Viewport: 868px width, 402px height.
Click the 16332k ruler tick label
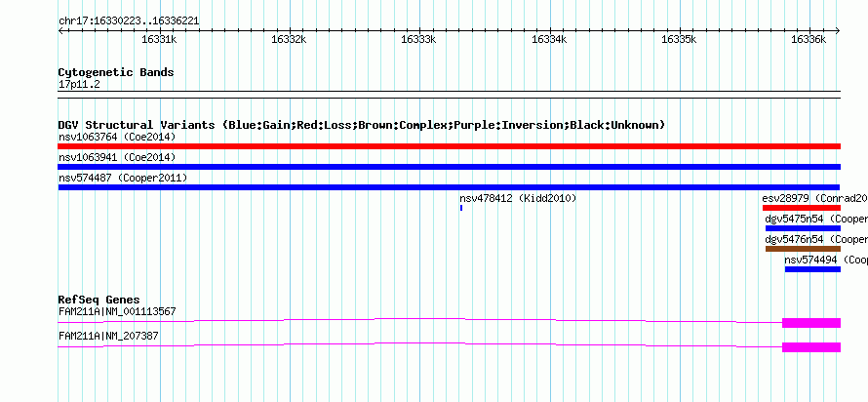[x=289, y=39]
